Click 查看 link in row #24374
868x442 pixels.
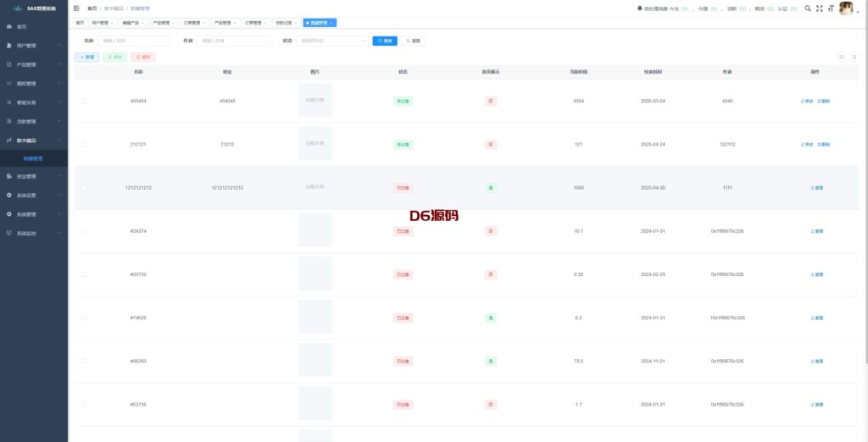point(817,231)
